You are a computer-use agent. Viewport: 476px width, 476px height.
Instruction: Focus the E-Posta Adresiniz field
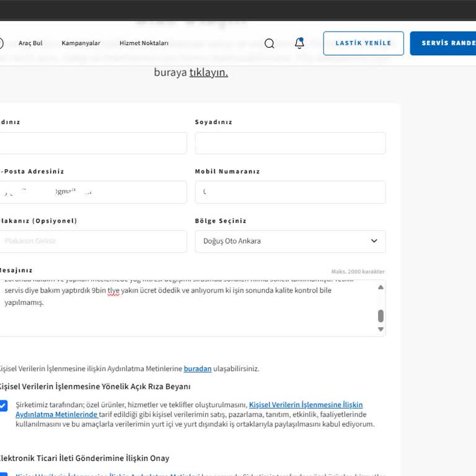[x=93, y=192]
